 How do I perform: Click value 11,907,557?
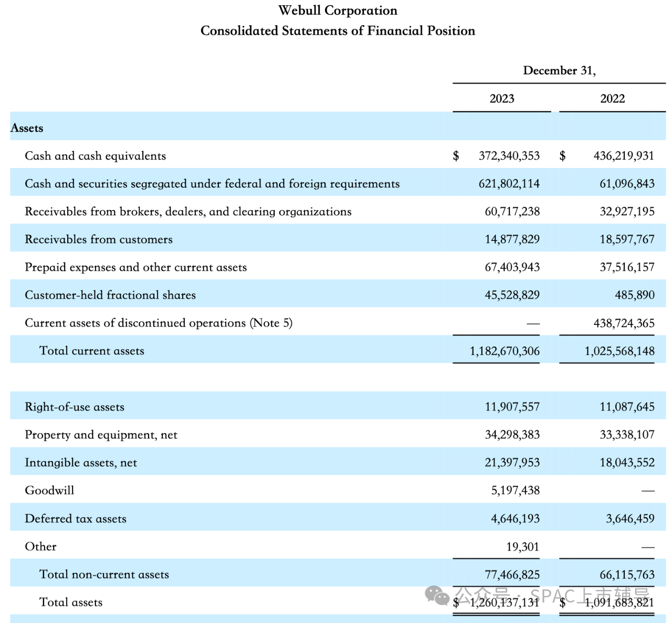[512, 407]
